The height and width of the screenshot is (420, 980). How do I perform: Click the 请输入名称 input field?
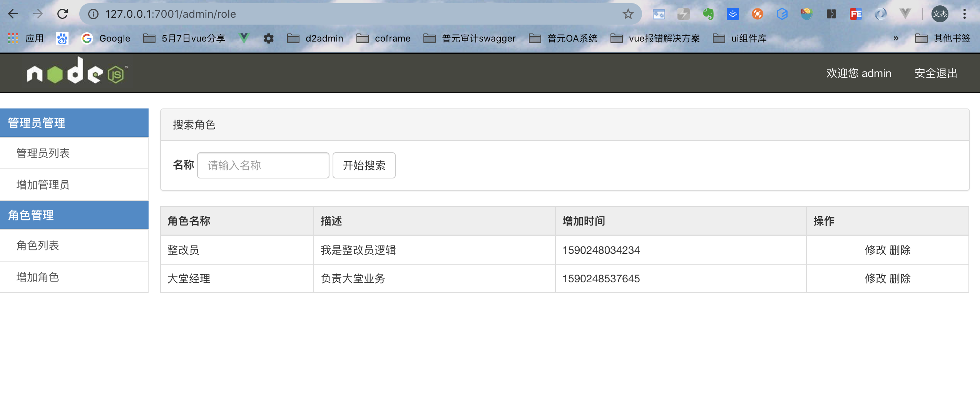(x=263, y=165)
